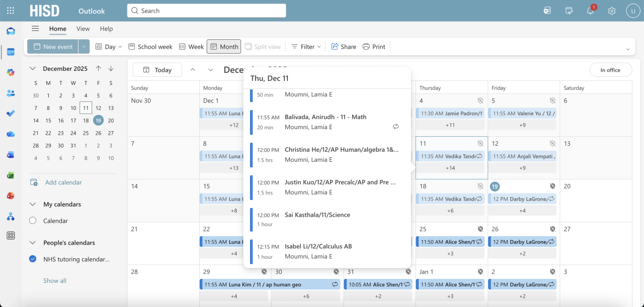
Task: Open the Filter dropdown
Action: (x=306, y=47)
